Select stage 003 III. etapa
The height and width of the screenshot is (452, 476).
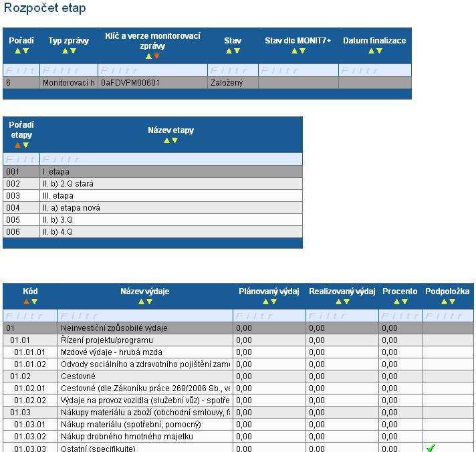pyautogui.click(x=152, y=196)
